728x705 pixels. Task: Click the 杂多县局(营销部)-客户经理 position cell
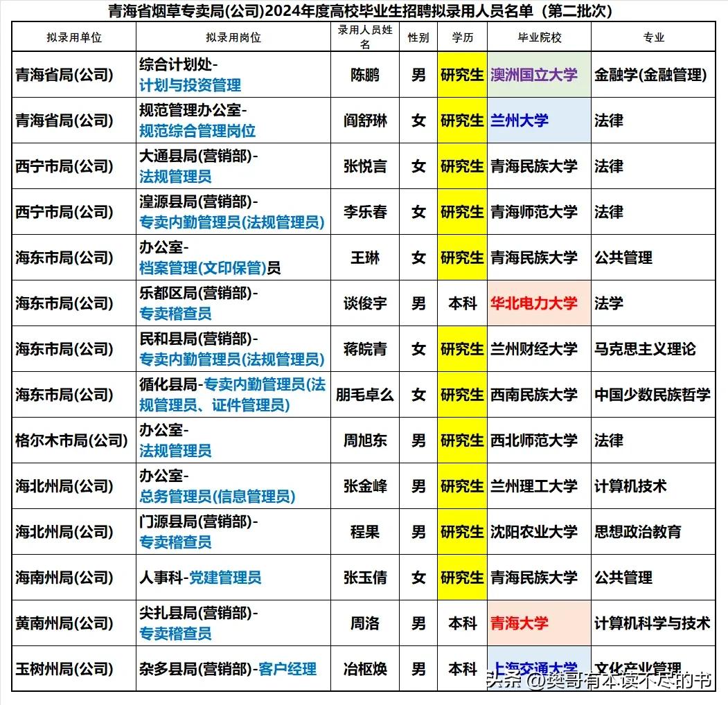[x=233, y=669]
